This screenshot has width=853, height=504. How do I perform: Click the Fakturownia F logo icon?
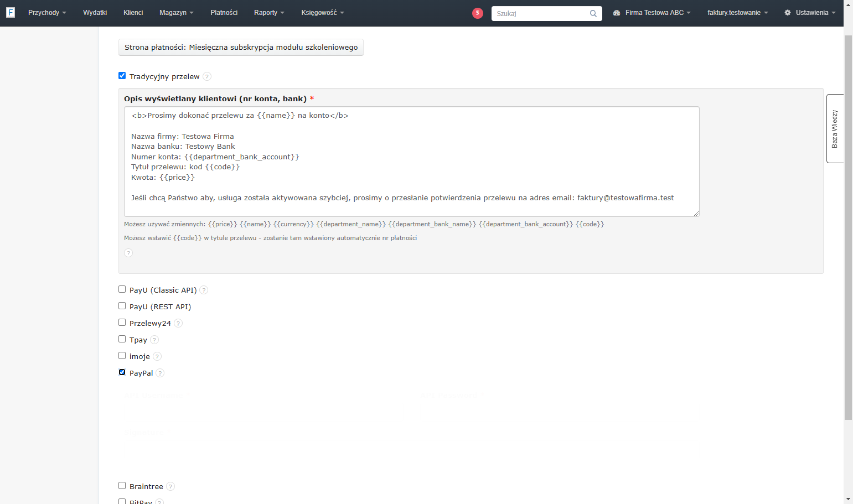[11, 12]
